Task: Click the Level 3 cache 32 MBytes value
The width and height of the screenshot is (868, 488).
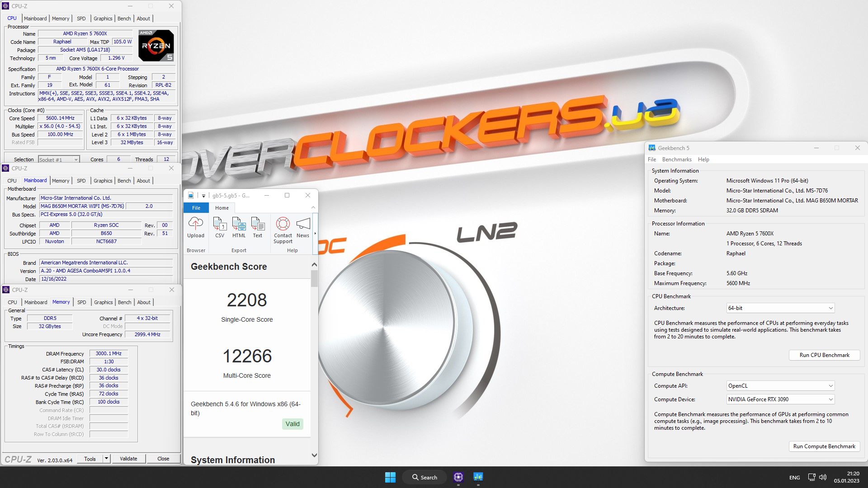Action: (132, 143)
